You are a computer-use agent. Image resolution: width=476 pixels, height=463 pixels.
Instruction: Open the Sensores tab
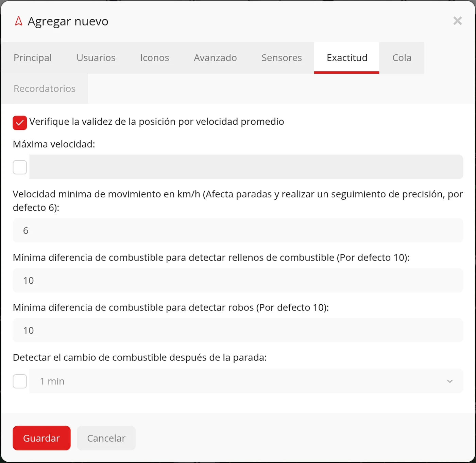coord(282,58)
